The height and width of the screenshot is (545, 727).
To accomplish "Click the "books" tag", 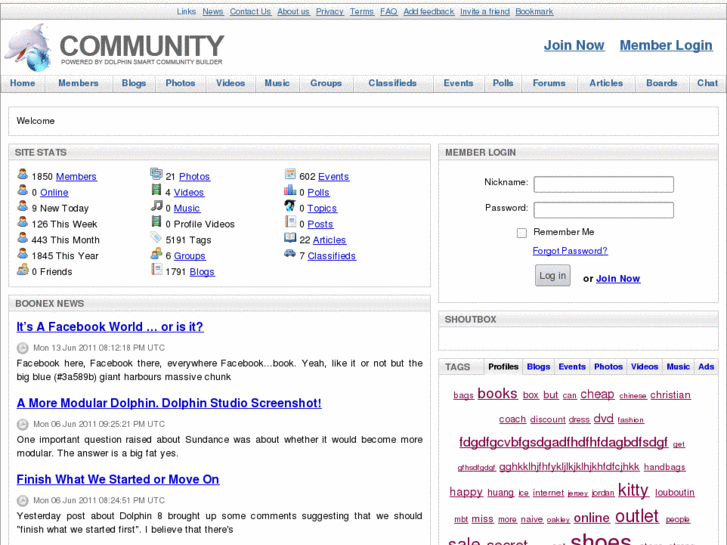I will click(x=497, y=394).
